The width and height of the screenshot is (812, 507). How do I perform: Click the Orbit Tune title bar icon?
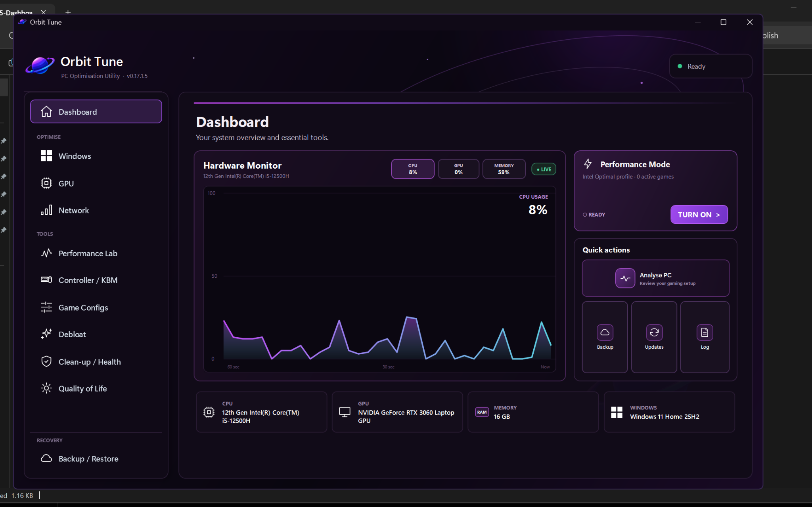click(x=23, y=22)
